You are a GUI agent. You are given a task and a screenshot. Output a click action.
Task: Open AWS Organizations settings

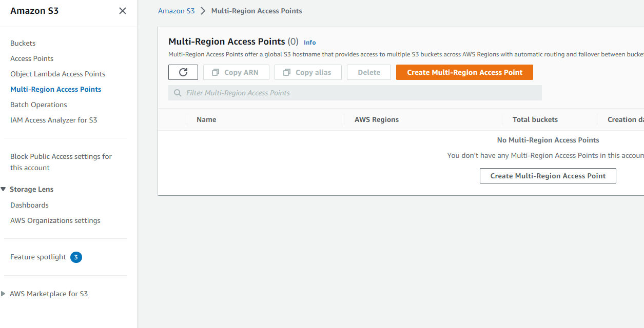(x=55, y=220)
